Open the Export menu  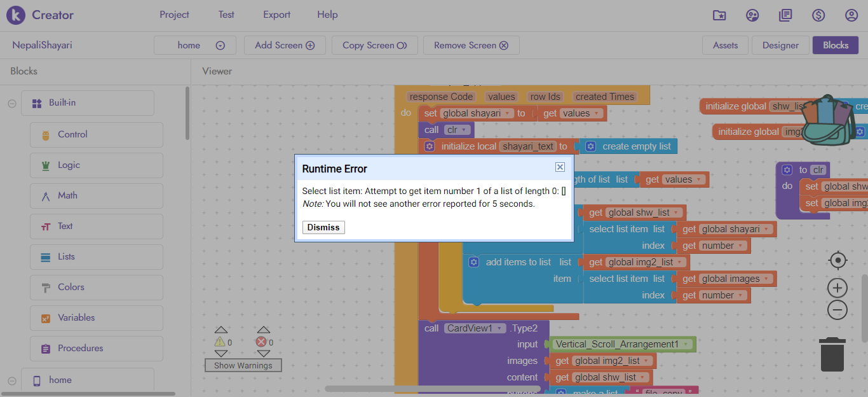click(x=277, y=15)
